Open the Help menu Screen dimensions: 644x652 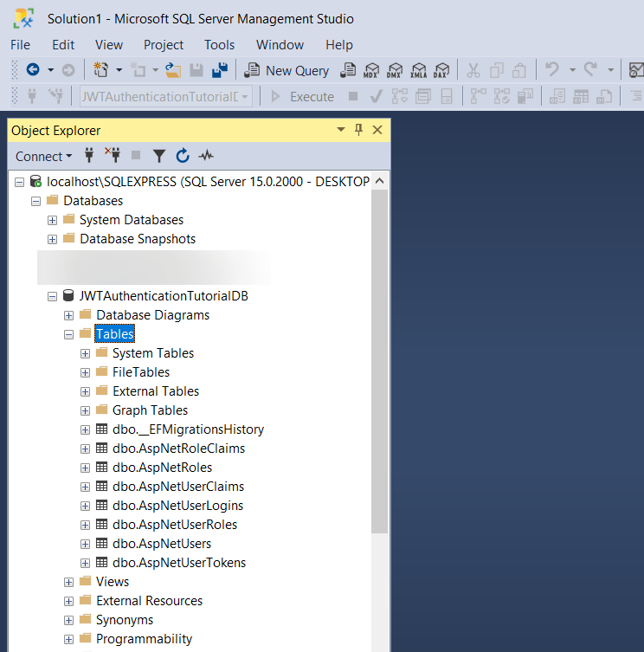[339, 44]
